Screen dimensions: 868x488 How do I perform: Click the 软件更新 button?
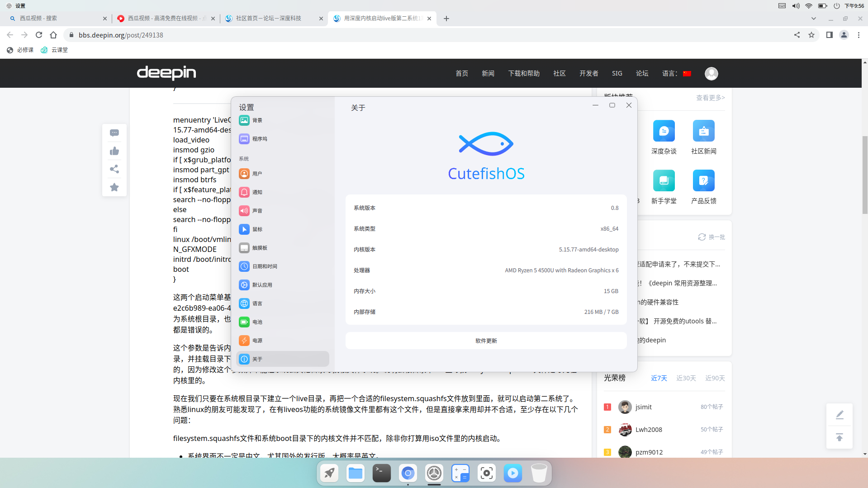[486, 341]
